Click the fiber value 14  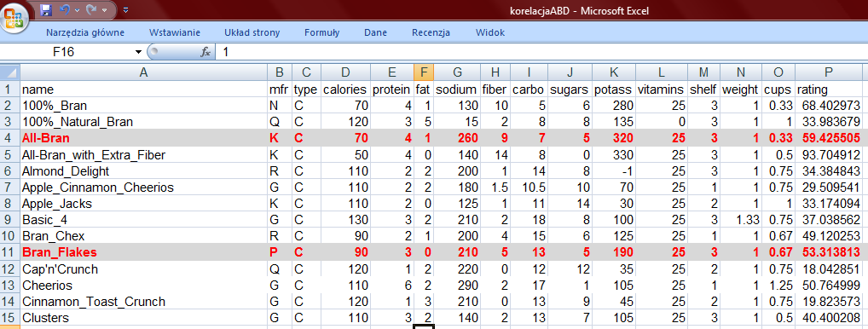click(x=495, y=154)
